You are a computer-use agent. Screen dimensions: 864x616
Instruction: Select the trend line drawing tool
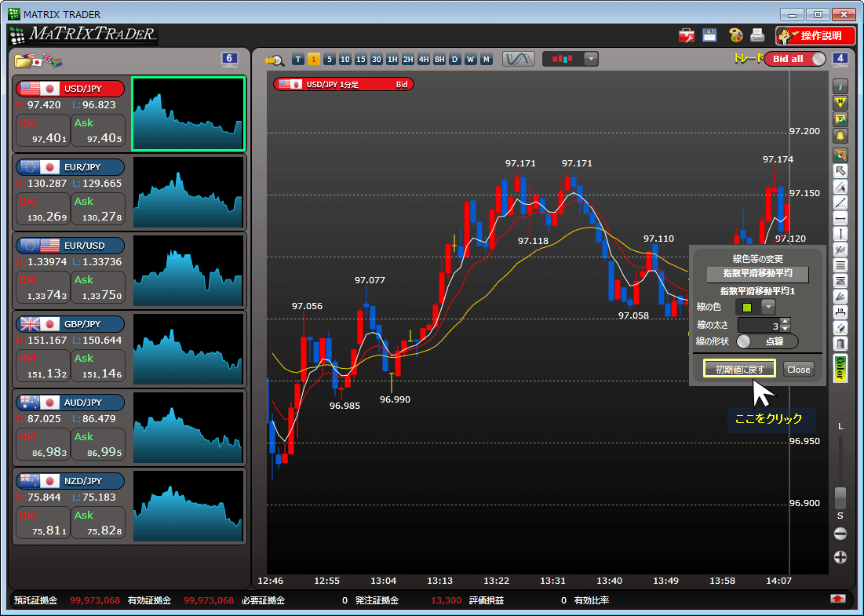[840, 203]
